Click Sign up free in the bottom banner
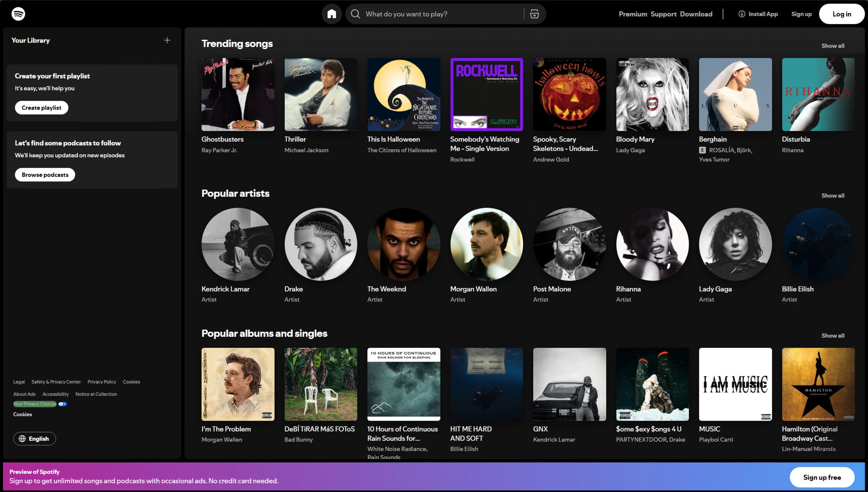The image size is (868, 492). (x=822, y=477)
